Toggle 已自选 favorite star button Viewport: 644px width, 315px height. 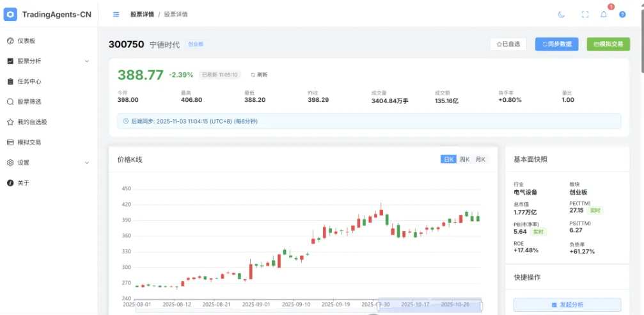tap(508, 44)
